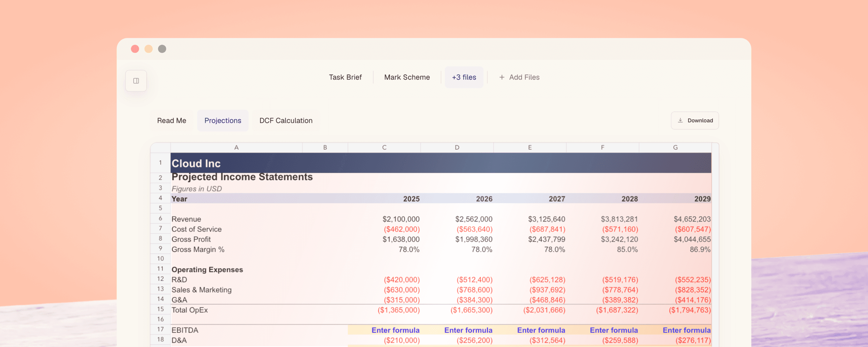This screenshot has width=868, height=347.
Task: Select row 6 header
Action: (160, 218)
